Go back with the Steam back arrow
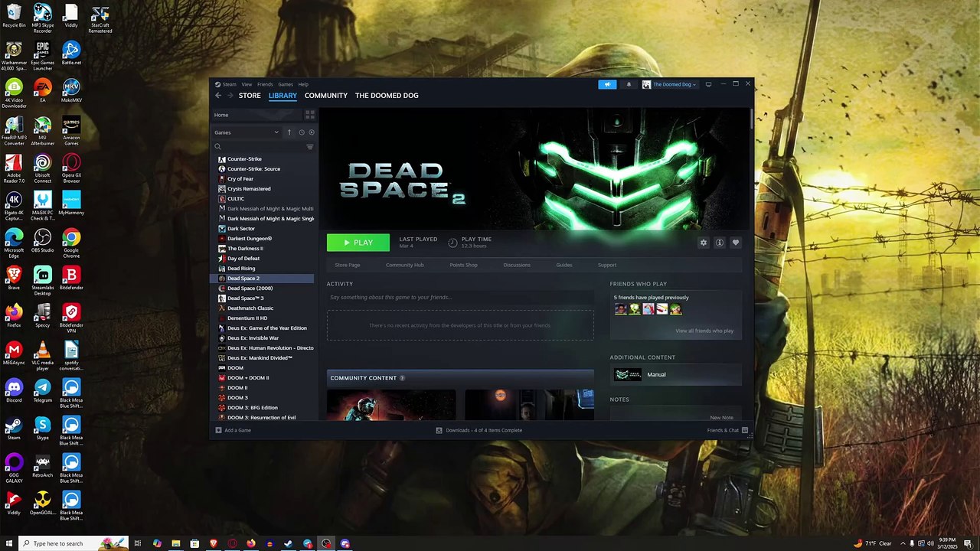Viewport: 980px width, 551px height. (x=218, y=96)
